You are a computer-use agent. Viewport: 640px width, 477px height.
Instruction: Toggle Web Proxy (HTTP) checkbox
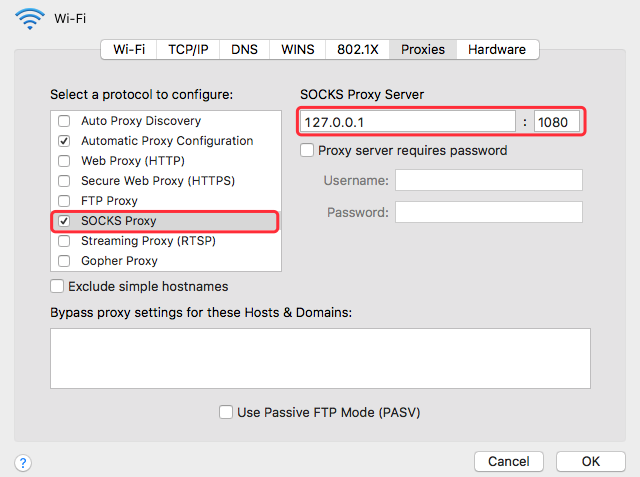click(x=64, y=161)
